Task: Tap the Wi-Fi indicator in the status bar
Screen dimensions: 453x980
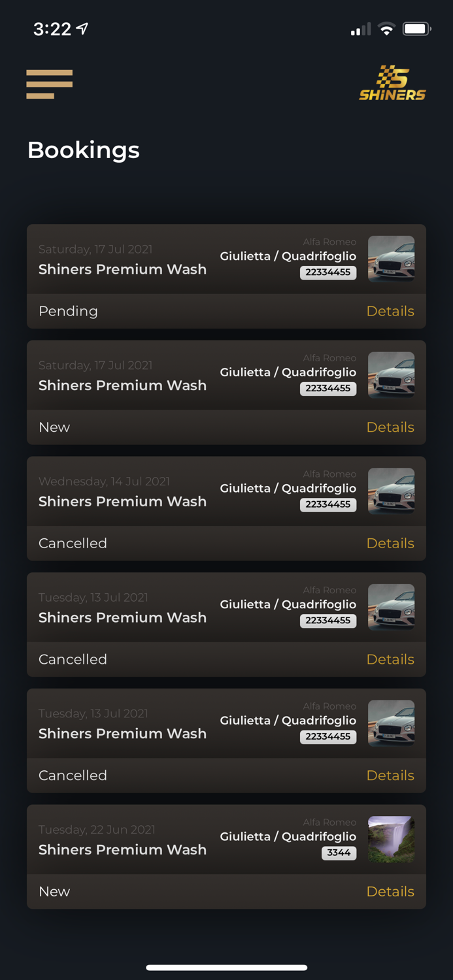Action: pyautogui.click(x=386, y=28)
